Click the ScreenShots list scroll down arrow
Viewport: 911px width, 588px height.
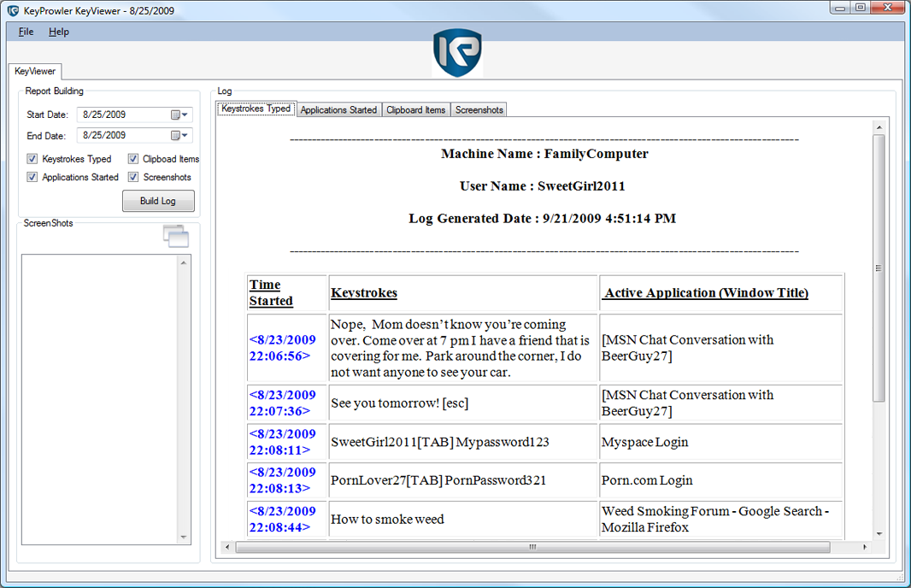point(184,537)
